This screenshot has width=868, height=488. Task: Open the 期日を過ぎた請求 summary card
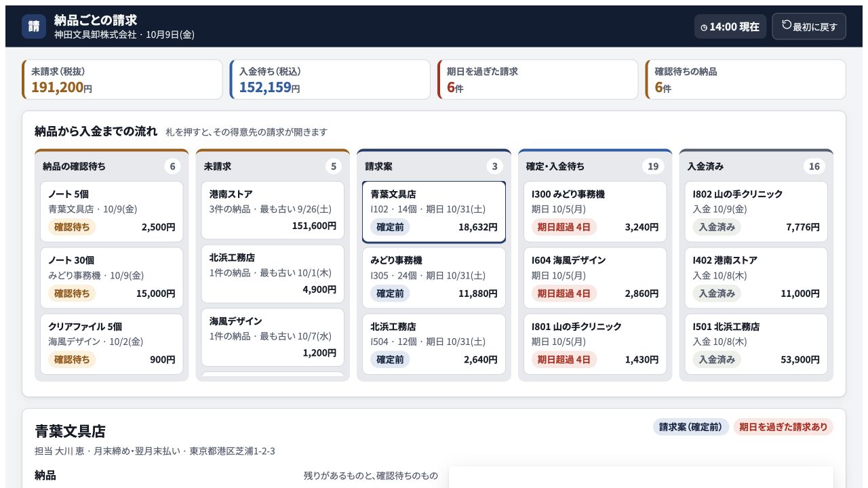tap(538, 79)
